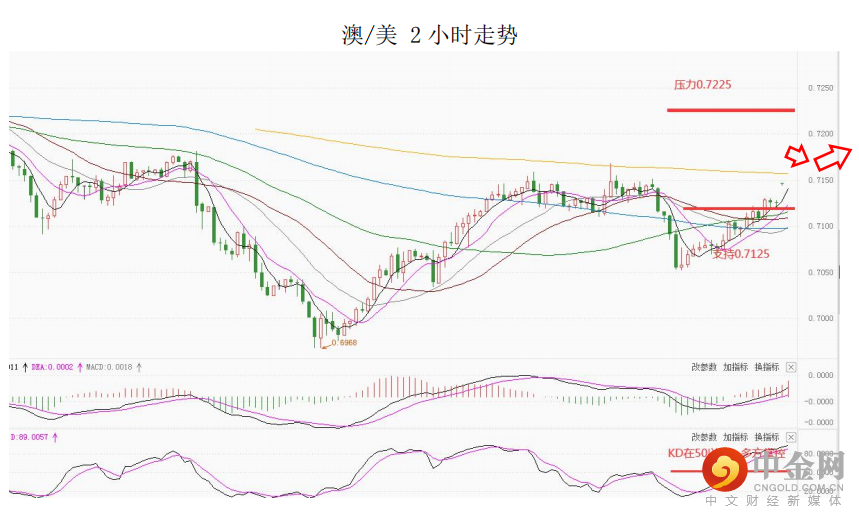
Task: Click the red up-right arrow annotation
Action: tap(832, 157)
